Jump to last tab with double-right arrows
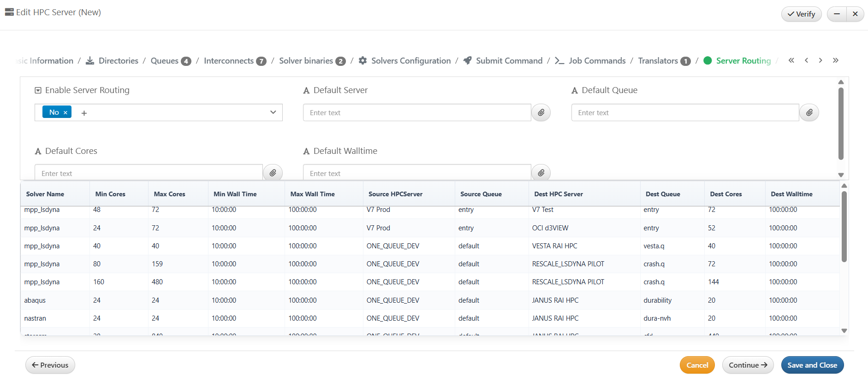Image resolution: width=868 pixels, height=387 pixels. [835, 60]
